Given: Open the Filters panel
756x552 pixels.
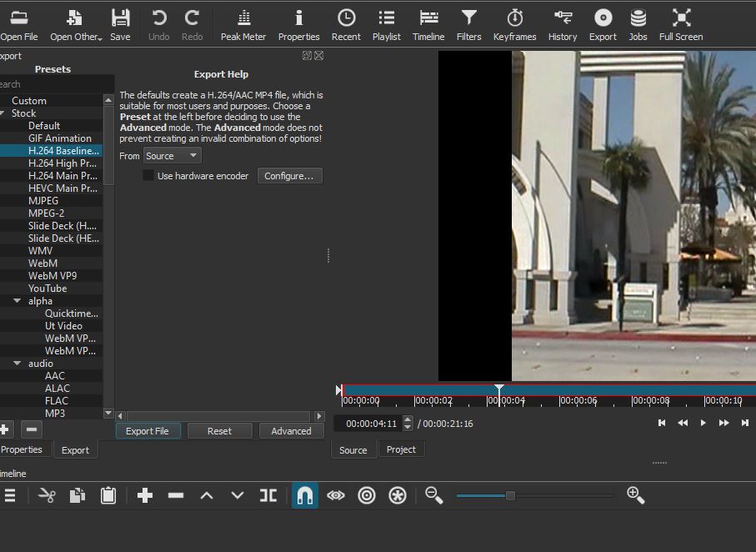Looking at the screenshot, I should click(x=468, y=25).
